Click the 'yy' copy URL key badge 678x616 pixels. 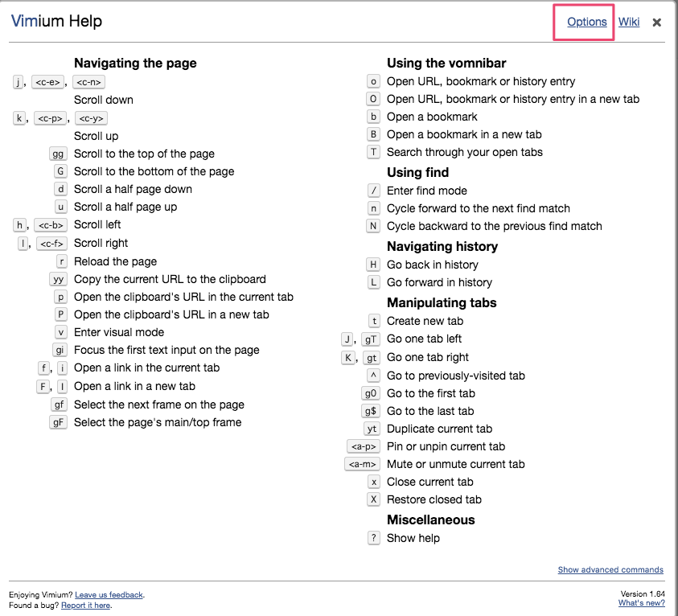click(59, 279)
